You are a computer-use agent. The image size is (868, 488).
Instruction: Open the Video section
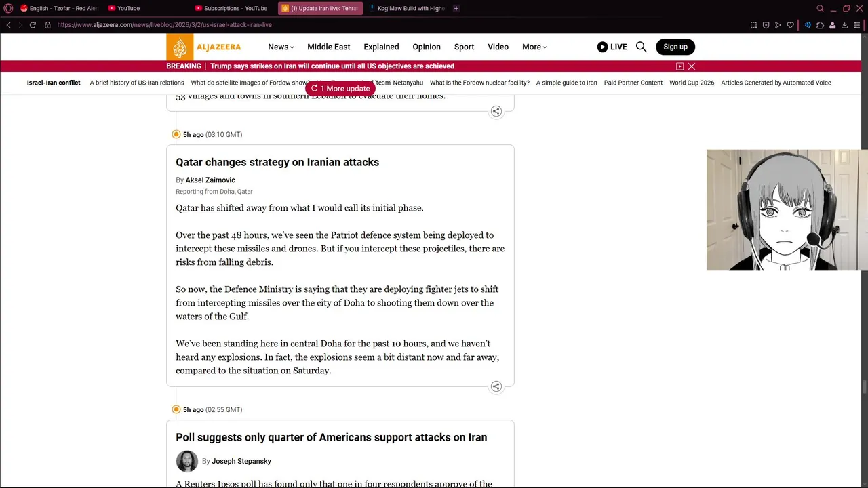click(498, 47)
